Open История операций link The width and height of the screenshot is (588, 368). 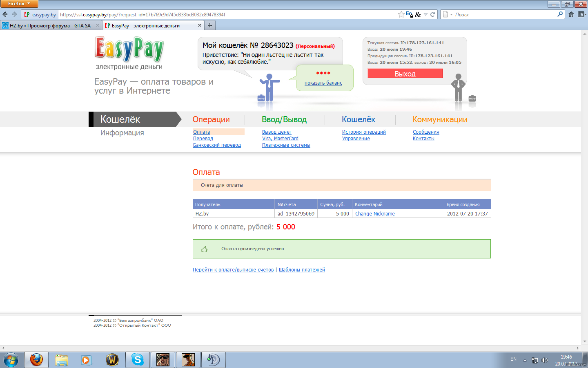[x=364, y=132]
